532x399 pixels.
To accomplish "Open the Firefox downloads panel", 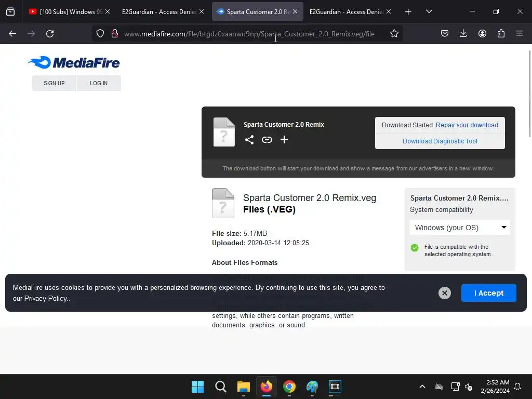I will click(x=463, y=33).
